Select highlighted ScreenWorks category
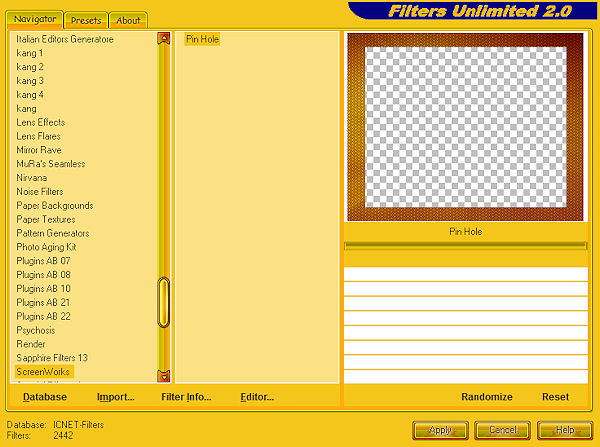The height and width of the screenshot is (447, 600). 43,372
